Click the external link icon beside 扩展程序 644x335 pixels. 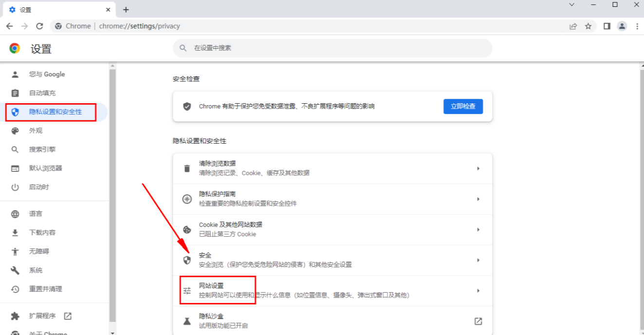click(x=68, y=316)
